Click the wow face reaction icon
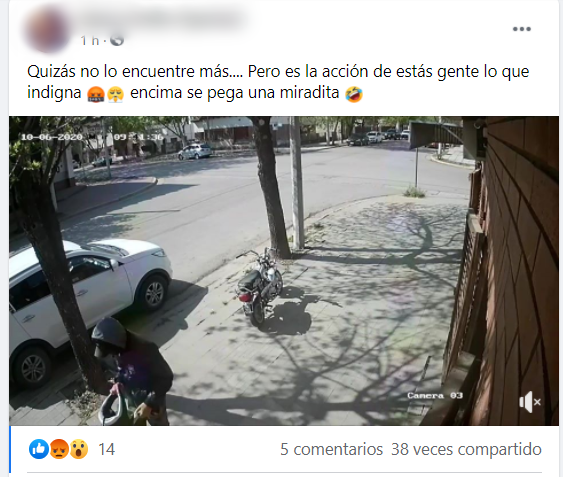563x477 pixels. (78, 449)
